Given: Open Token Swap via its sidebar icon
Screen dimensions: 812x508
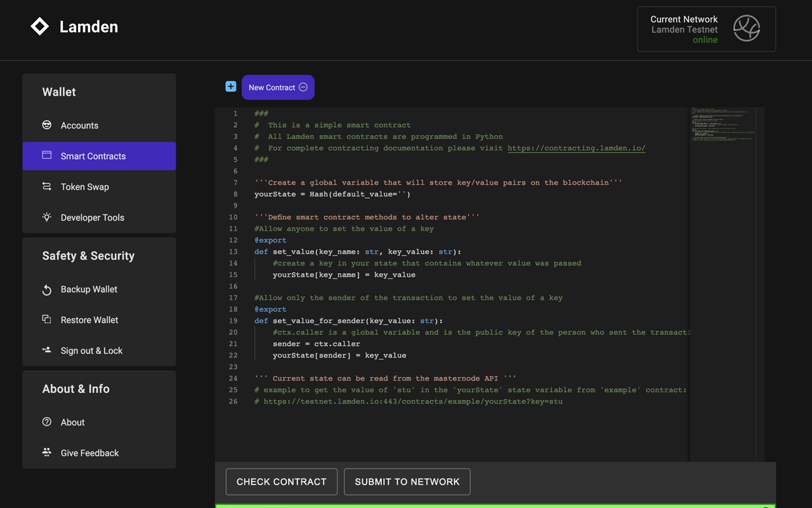Looking at the screenshot, I should pos(46,187).
